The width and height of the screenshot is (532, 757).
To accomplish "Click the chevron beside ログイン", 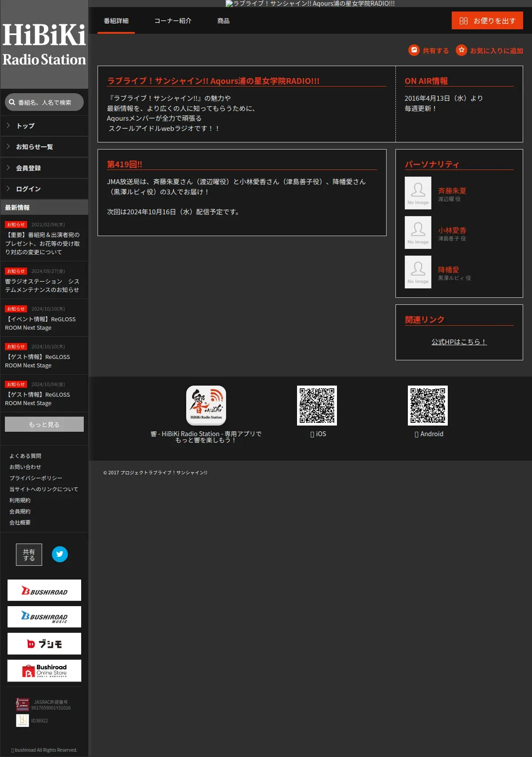I will pos(8,189).
